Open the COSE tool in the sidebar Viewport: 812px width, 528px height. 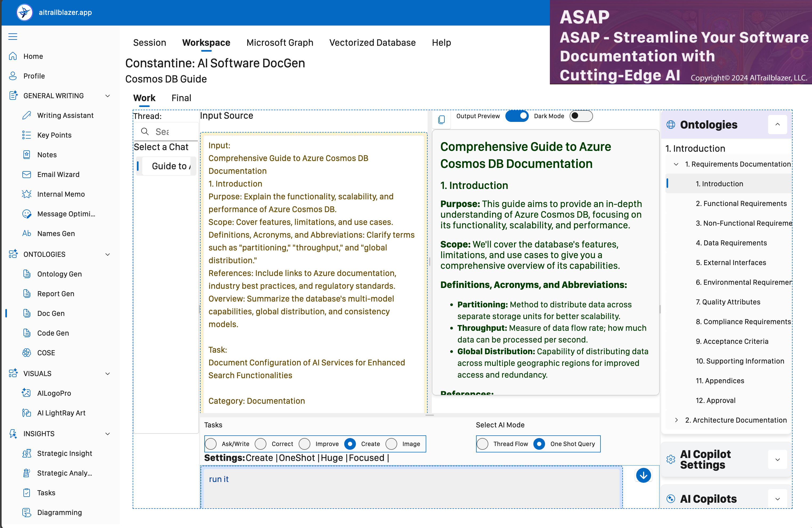tap(46, 352)
